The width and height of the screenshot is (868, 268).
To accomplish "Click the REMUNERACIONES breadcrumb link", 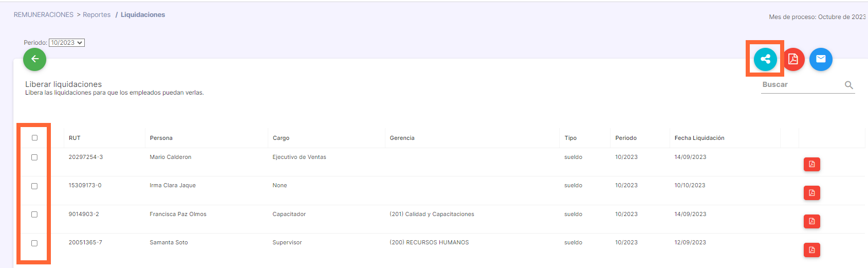I will (x=44, y=15).
